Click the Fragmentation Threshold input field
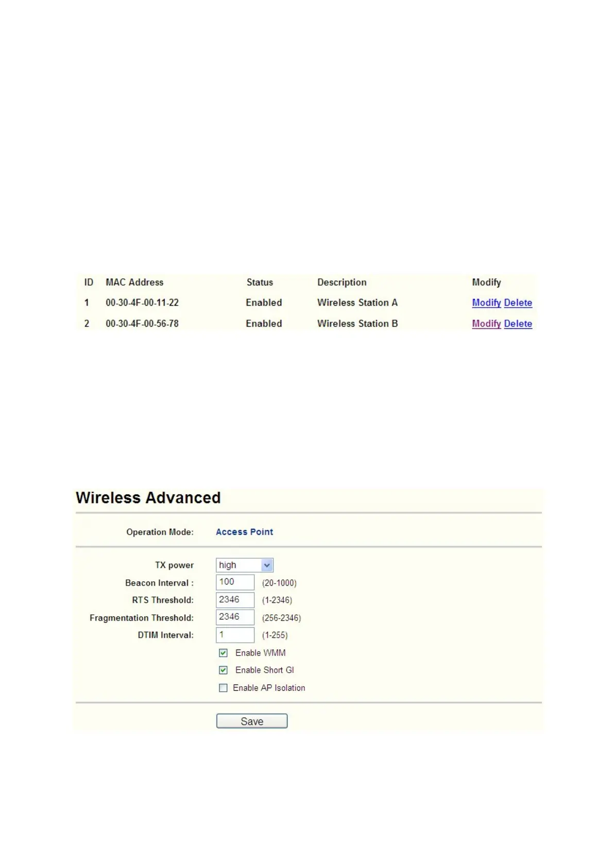This screenshot has height=868, width=613. (235, 617)
